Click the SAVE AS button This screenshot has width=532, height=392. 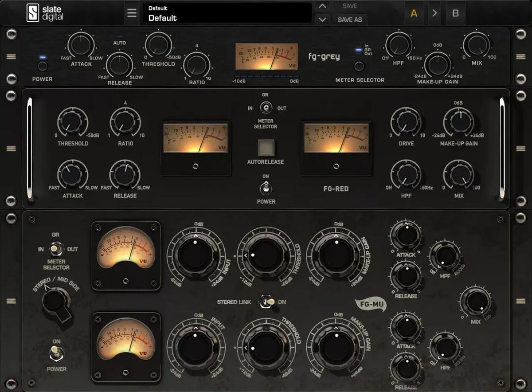pos(350,20)
